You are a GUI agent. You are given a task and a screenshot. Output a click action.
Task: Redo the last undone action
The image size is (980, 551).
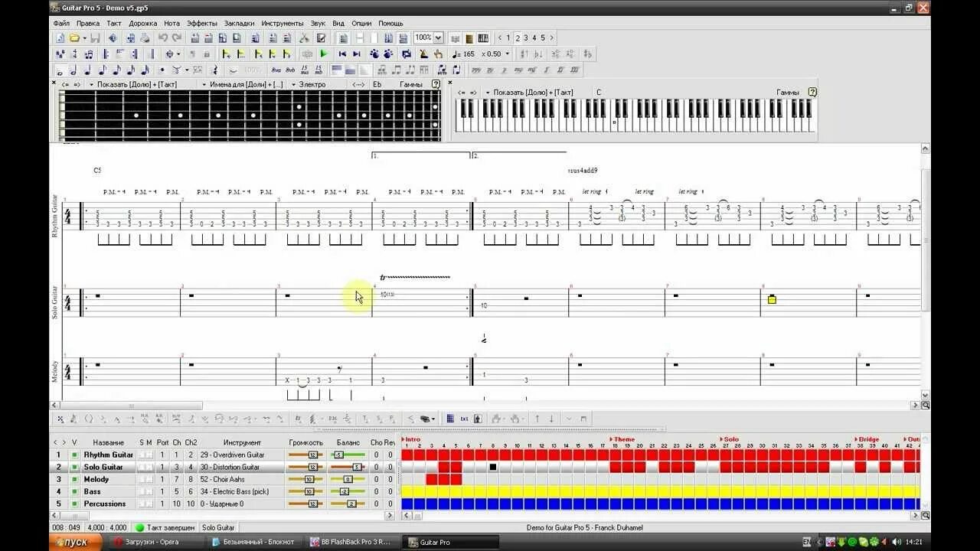(176, 37)
